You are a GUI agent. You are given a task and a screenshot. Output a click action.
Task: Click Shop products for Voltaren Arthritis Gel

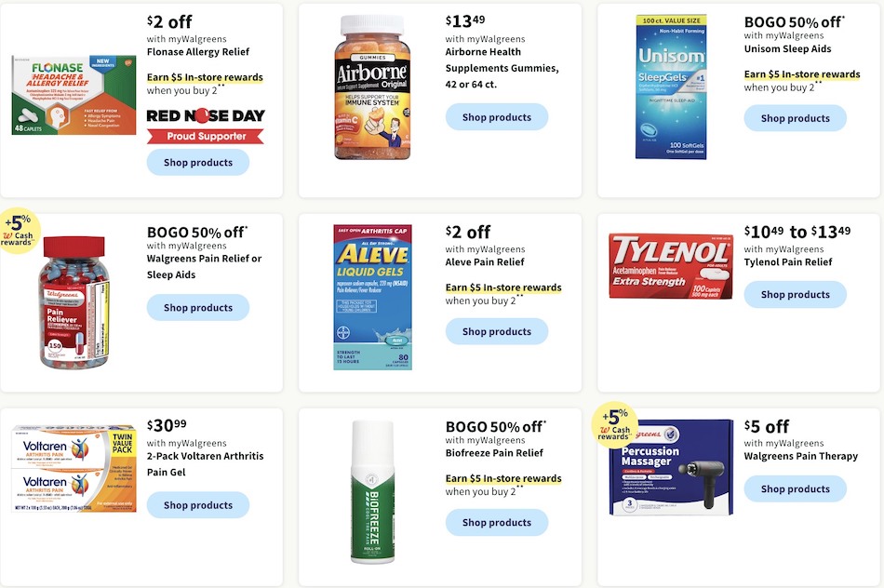pos(198,505)
